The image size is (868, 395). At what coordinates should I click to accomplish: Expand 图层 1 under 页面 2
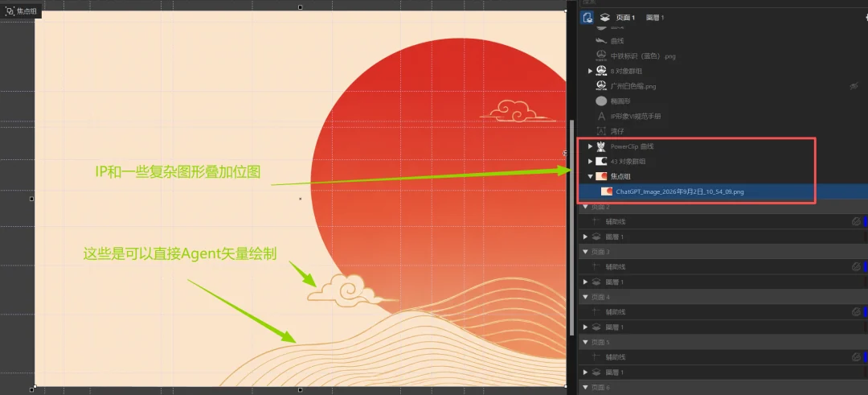click(x=586, y=237)
